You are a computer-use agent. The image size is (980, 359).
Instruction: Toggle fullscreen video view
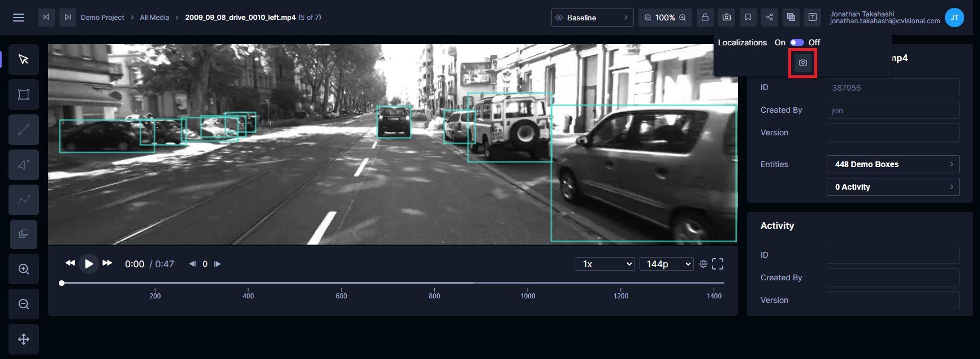click(718, 264)
